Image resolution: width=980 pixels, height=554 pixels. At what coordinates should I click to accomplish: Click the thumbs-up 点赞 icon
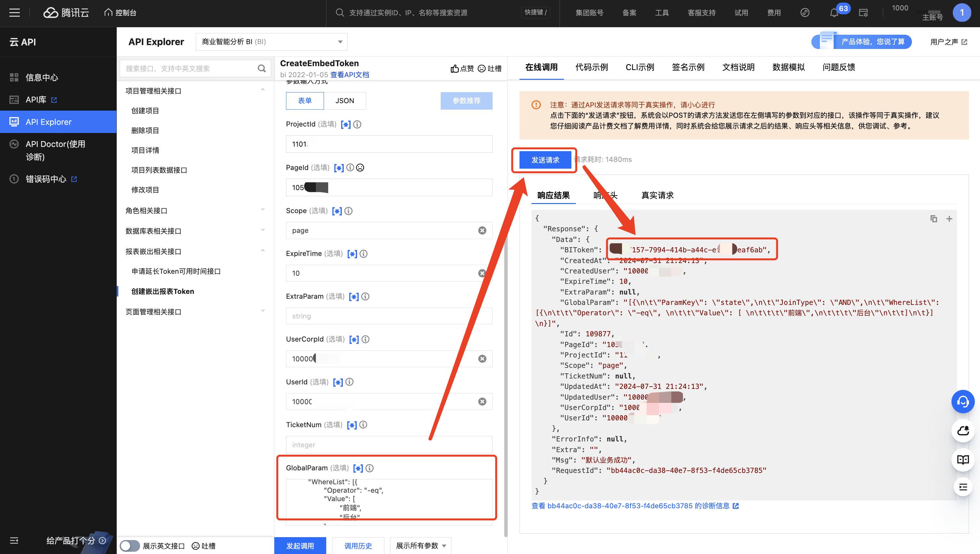[x=455, y=68]
